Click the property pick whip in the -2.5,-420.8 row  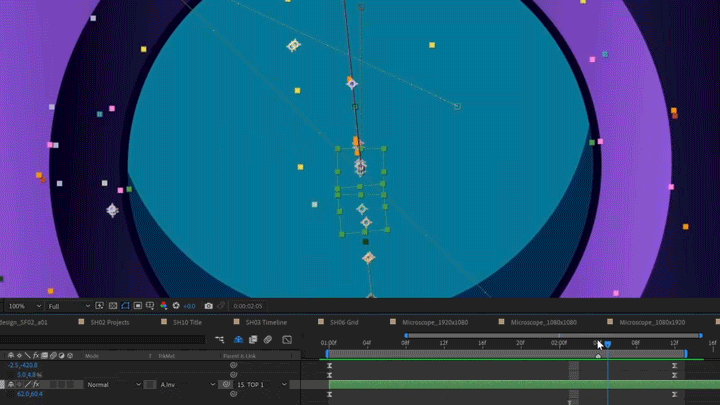pyautogui.click(x=234, y=366)
